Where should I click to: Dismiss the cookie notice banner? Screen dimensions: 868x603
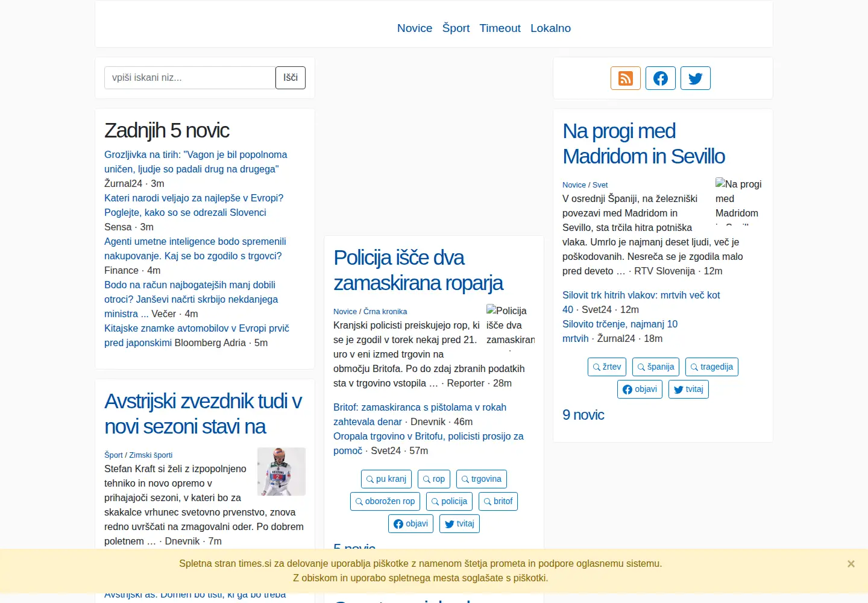tap(851, 564)
